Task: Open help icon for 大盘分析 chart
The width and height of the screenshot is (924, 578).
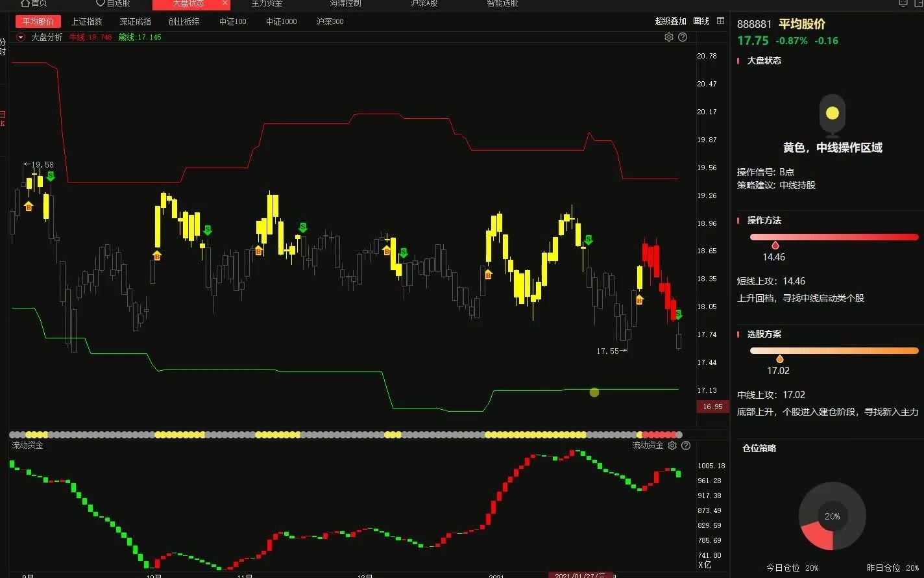Action: click(683, 37)
